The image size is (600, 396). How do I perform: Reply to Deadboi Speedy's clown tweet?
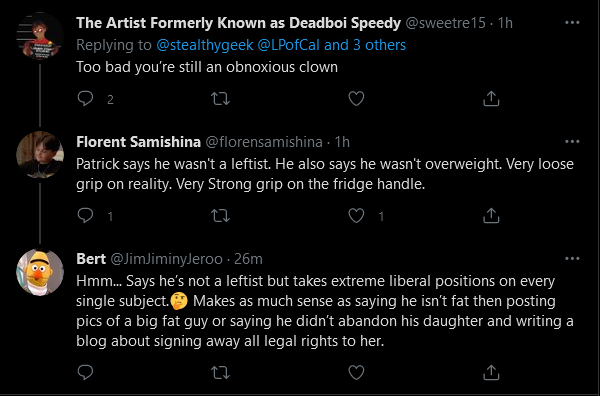pyautogui.click(x=85, y=99)
